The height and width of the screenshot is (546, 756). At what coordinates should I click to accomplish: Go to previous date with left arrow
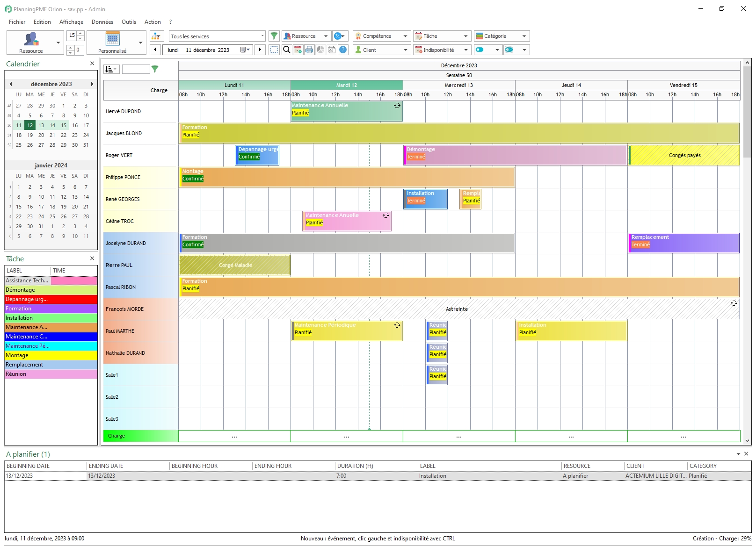[155, 50]
